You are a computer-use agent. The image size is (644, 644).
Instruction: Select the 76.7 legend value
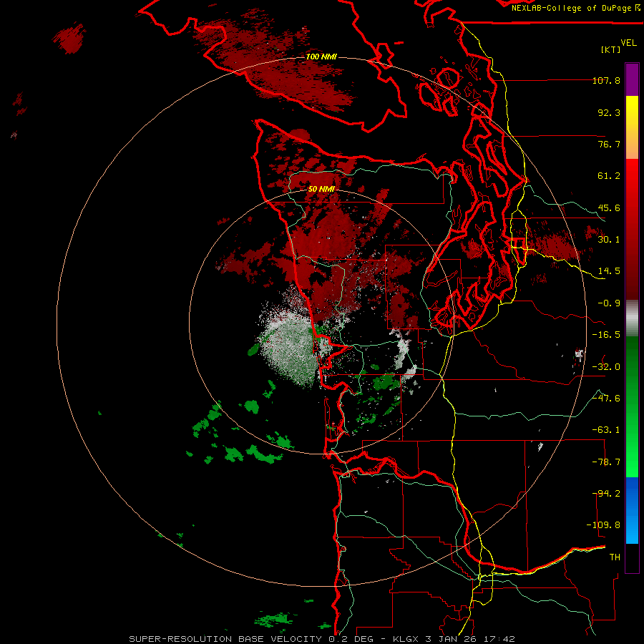pos(609,144)
